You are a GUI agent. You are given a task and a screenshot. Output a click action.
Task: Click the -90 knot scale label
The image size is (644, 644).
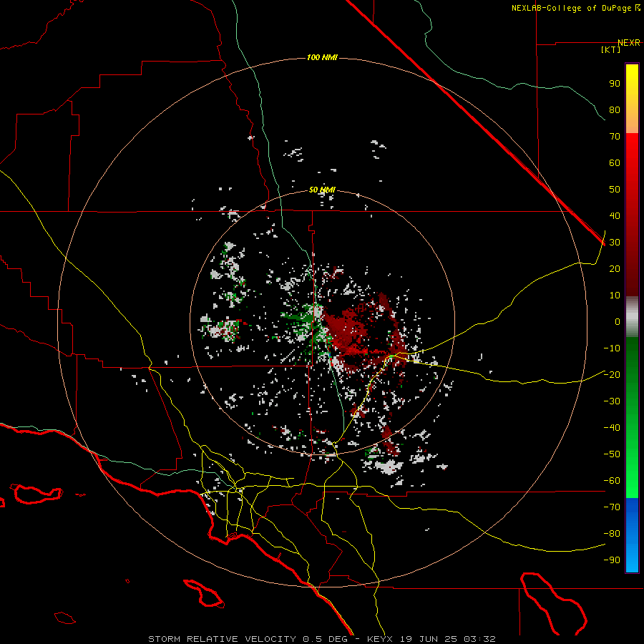[612, 560]
